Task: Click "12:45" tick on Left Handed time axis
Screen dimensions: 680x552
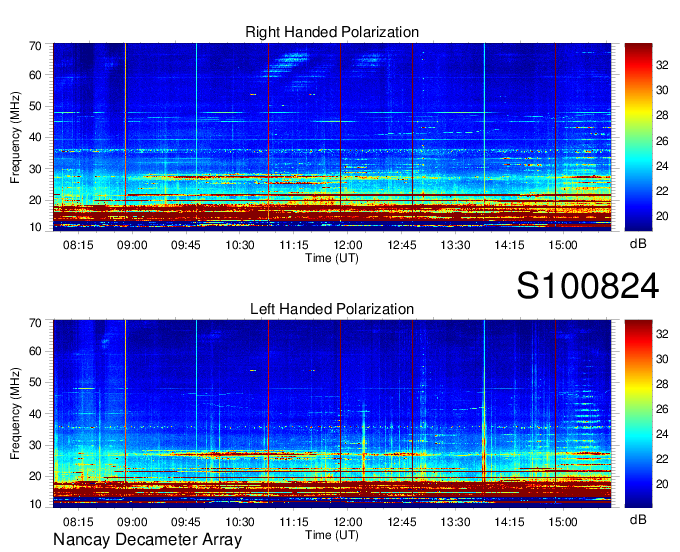Action: [x=402, y=522]
